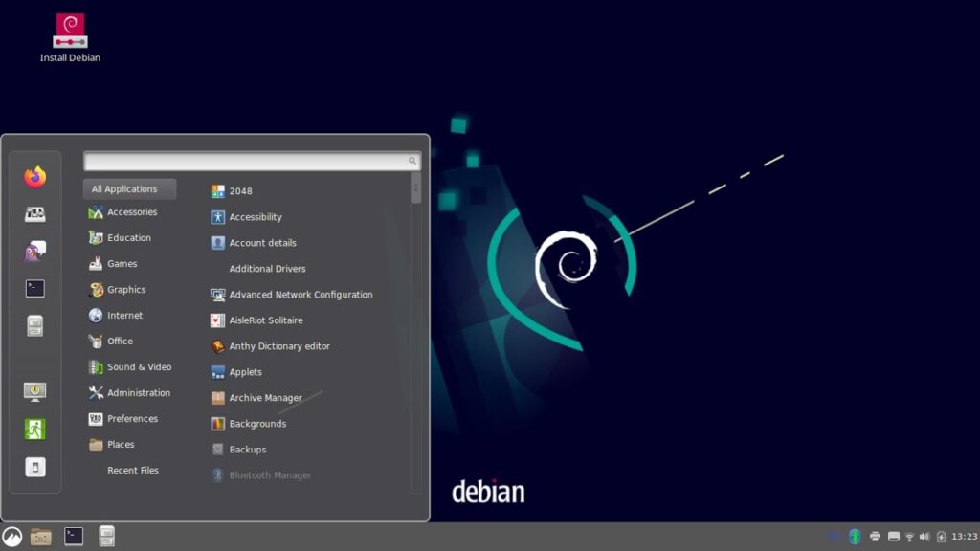This screenshot has height=551, width=980.
Task: Click the application list scrollbar
Action: click(415, 188)
